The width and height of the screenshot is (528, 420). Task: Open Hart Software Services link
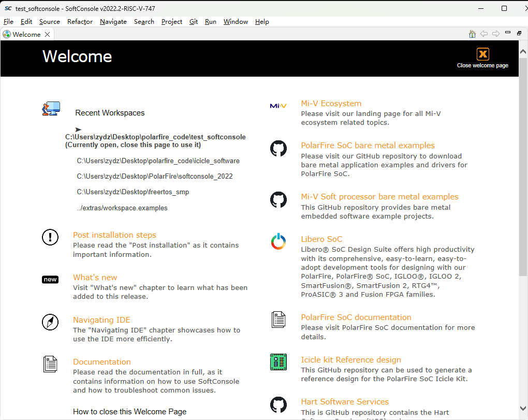click(x=345, y=401)
